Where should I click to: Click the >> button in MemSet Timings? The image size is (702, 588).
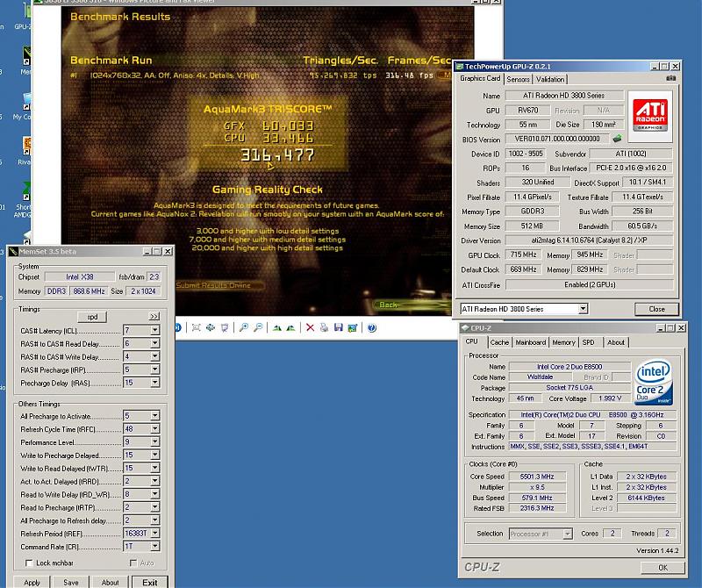154,316
